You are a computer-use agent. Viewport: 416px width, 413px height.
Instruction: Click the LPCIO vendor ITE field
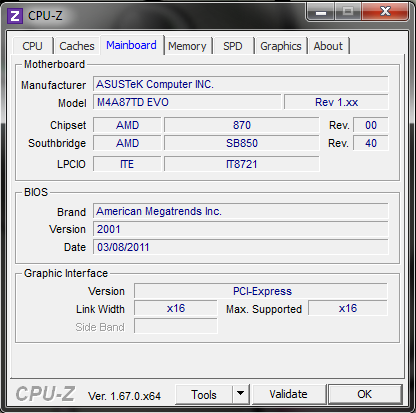[x=127, y=164]
